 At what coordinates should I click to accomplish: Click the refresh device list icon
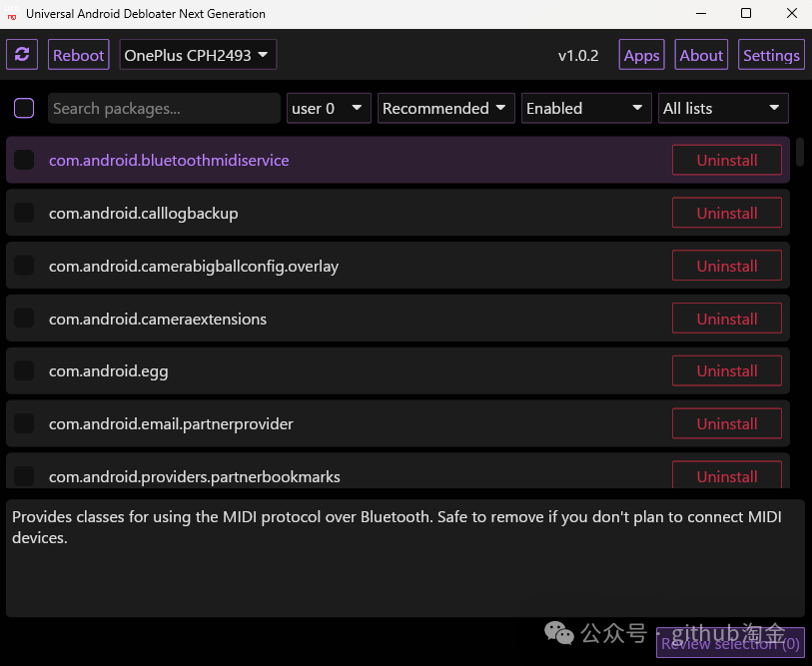pyautogui.click(x=22, y=54)
